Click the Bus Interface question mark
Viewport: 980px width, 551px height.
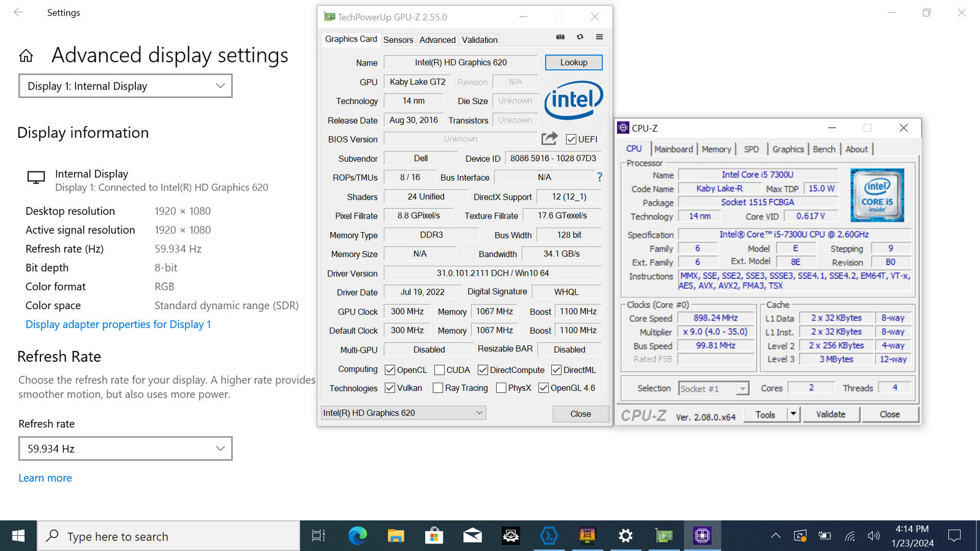pyautogui.click(x=600, y=177)
